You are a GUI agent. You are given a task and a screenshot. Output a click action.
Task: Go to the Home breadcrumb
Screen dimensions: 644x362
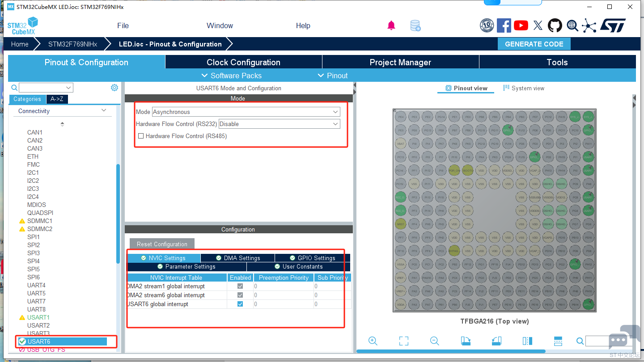coord(20,44)
